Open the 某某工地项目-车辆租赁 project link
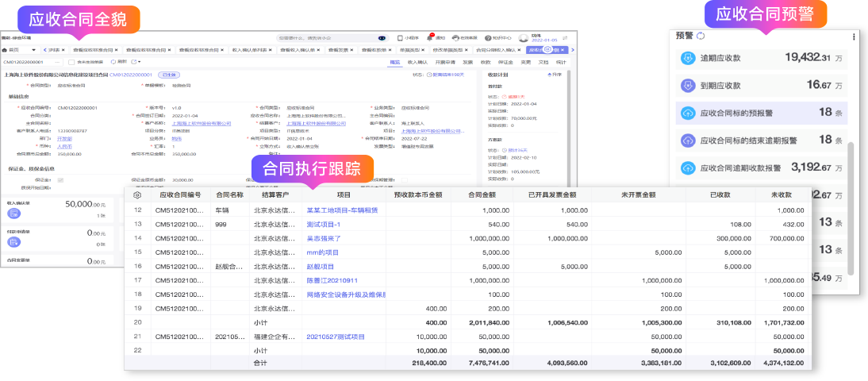The width and height of the screenshot is (868, 381). click(x=341, y=210)
